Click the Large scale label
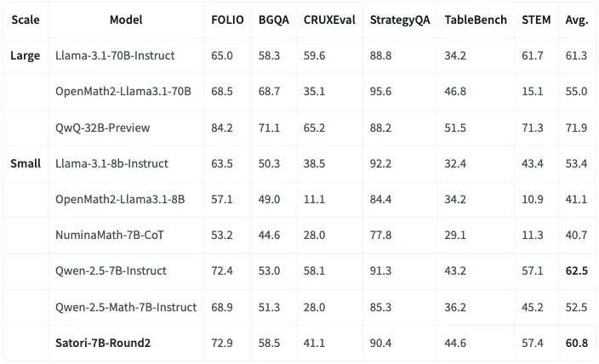Screen dimensions: 599x364 pos(25,56)
